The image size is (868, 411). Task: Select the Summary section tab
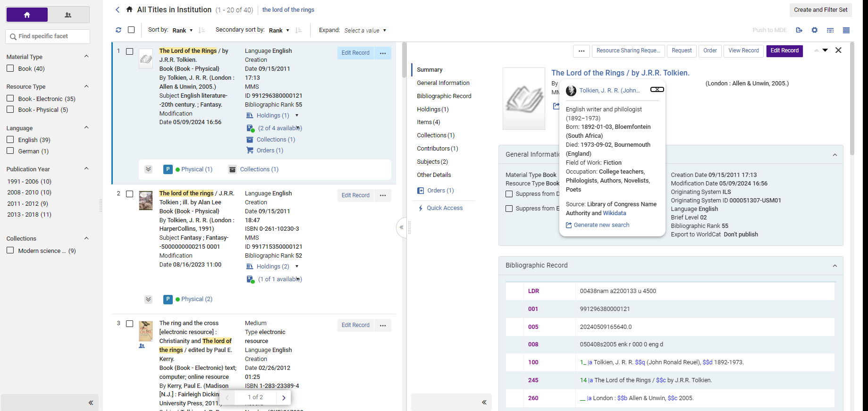(430, 70)
